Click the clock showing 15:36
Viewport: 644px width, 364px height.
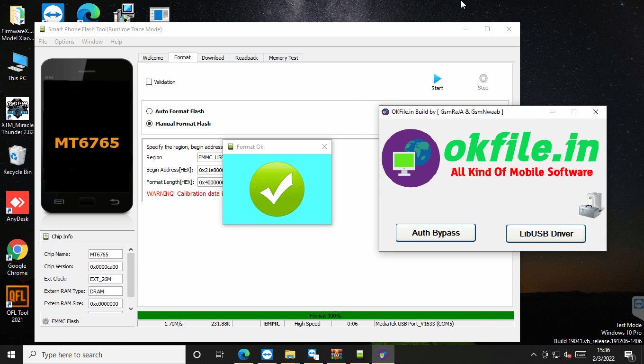coord(604,350)
